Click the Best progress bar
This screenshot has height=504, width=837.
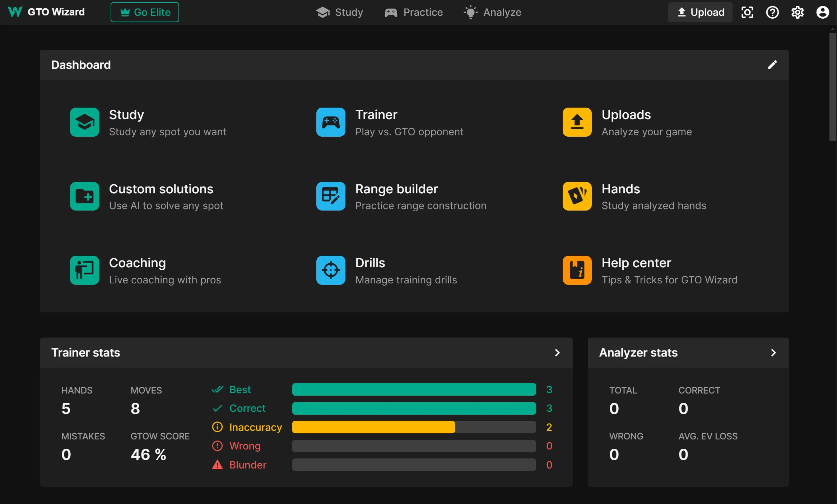(414, 390)
